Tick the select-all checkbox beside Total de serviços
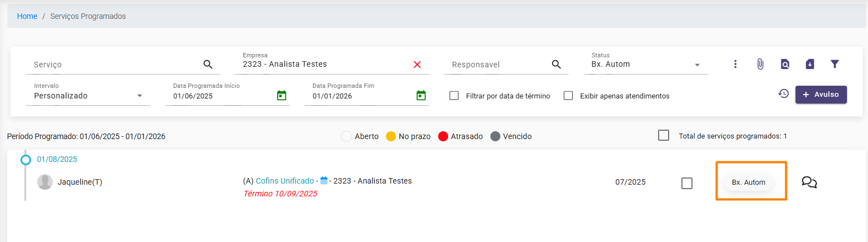868x242 pixels. tap(663, 135)
